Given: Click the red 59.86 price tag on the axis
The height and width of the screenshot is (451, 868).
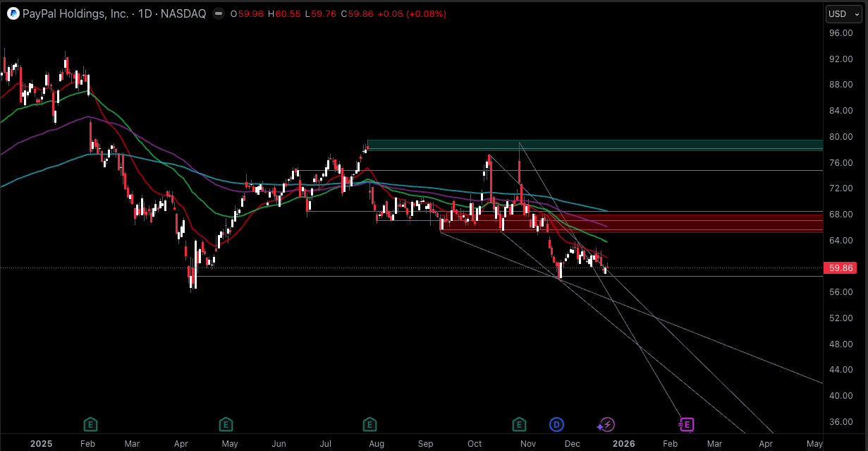Looking at the screenshot, I should pyautogui.click(x=841, y=267).
